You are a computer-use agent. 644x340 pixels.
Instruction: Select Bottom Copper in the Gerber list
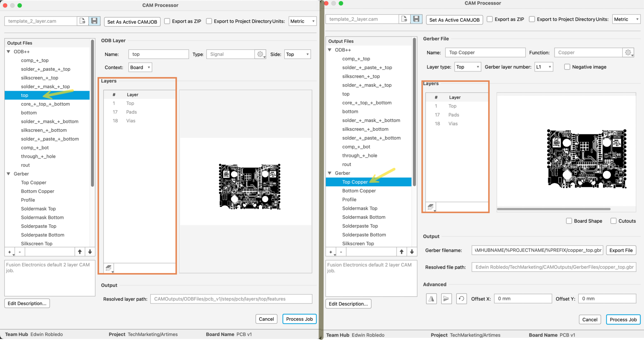click(359, 191)
